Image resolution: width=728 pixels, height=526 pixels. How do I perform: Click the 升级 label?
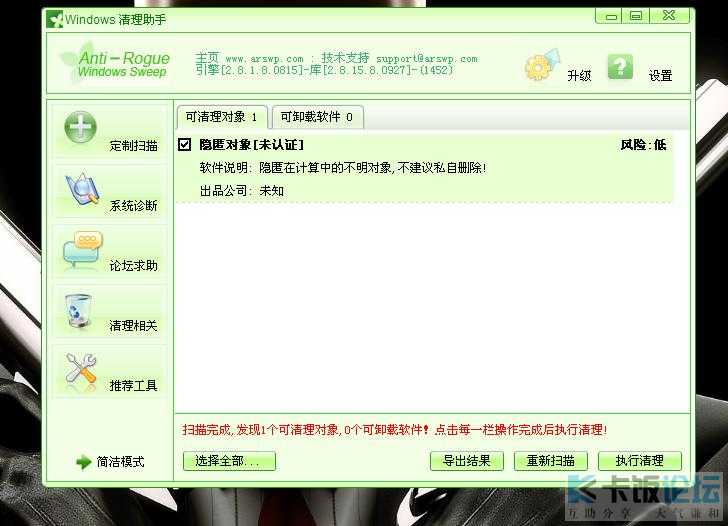coord(579,75)
